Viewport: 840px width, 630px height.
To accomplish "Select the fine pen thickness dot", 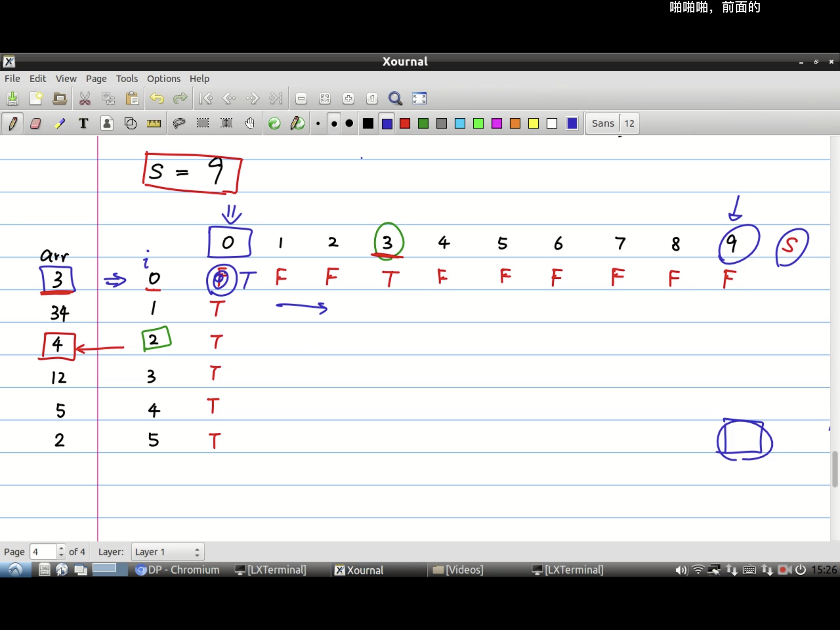I will point(318,124).
